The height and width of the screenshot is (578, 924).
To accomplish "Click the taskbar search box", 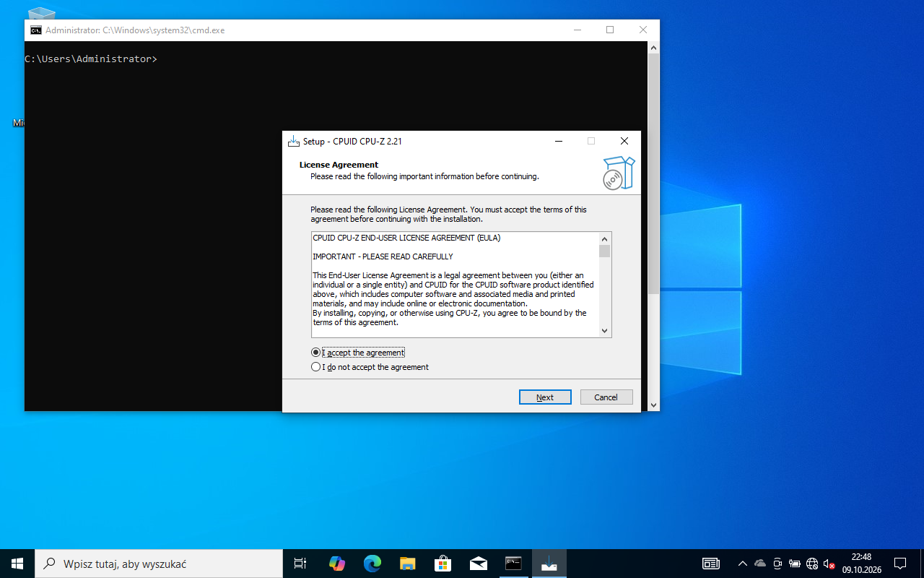I will click(x=159, y=564).
